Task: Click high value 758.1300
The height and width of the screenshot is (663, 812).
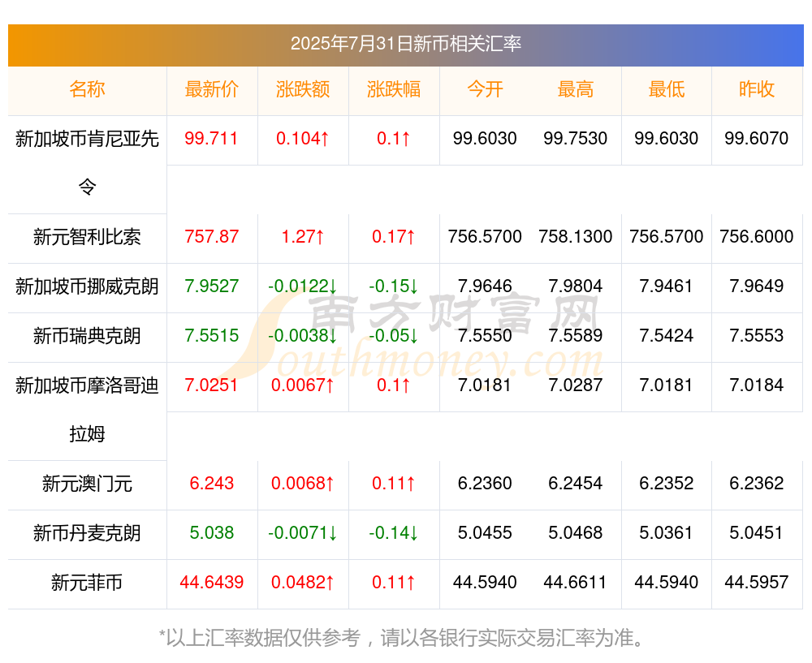Action: click(576, 237)
